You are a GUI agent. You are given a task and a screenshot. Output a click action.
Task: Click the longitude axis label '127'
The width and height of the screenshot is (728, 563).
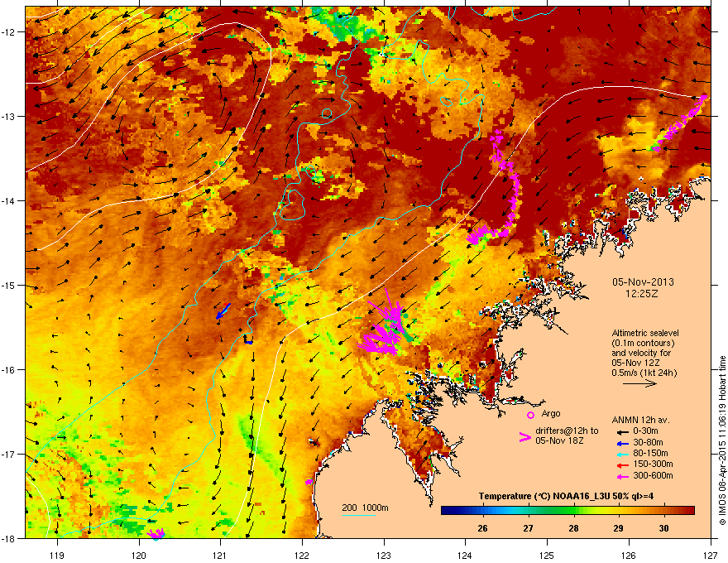tap(710, 556)
